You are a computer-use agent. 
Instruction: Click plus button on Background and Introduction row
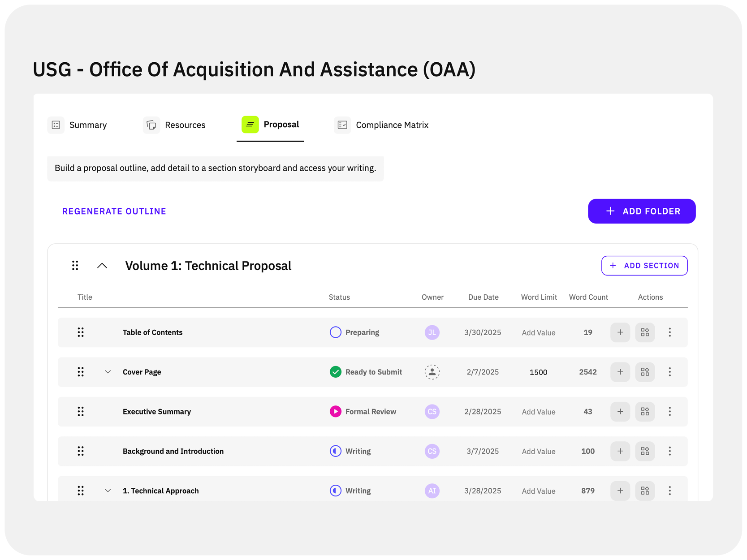620,451
